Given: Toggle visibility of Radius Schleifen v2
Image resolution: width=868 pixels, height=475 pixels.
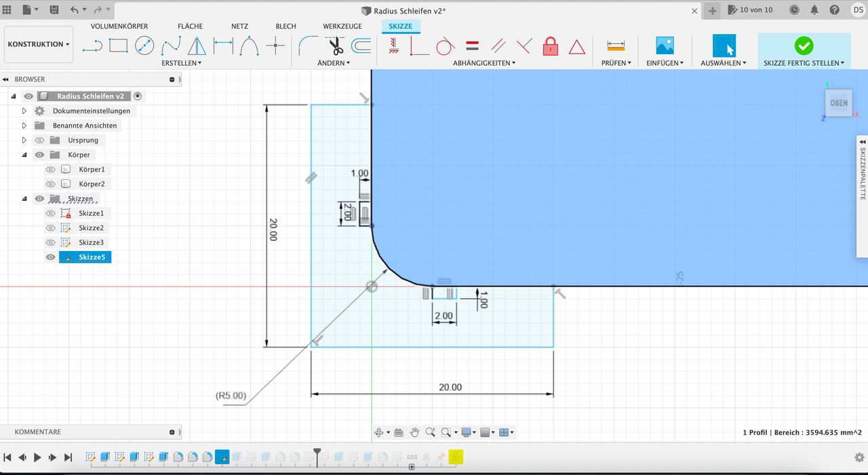Looking at the screenshot, I should click(28, 96).
